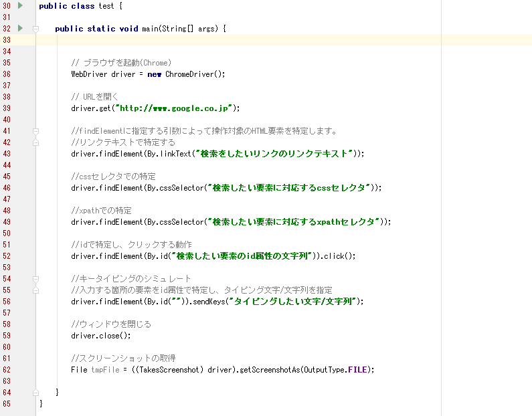Click 'getScreenshotAs' method name
The height and width of the screenshot is (416, 532).
tap(270, 370)
